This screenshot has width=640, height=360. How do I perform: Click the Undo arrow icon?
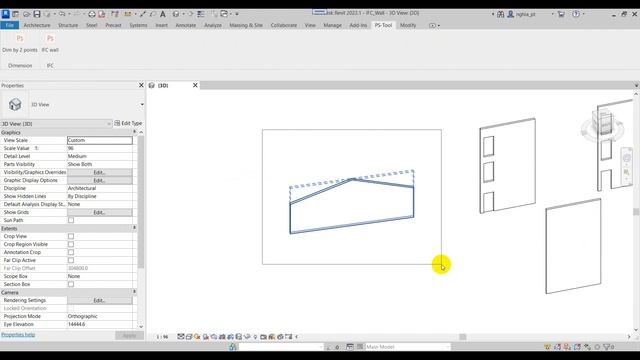pos(61,14)
